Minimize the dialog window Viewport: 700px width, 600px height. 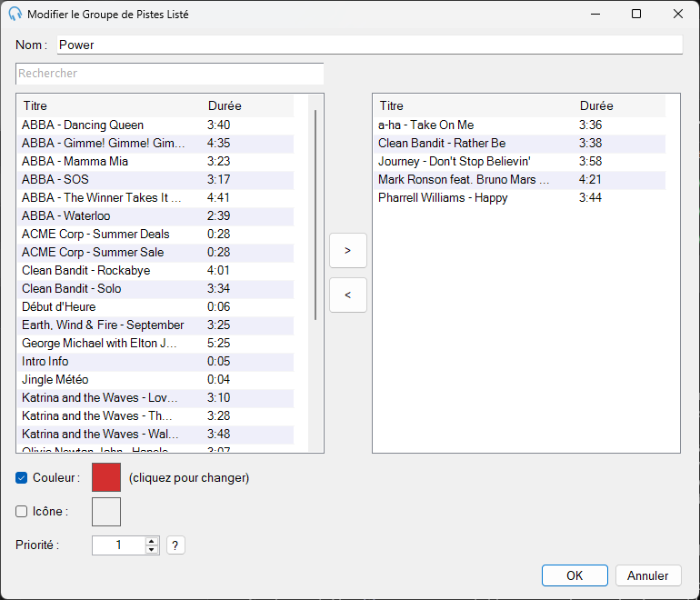(595, 14)
